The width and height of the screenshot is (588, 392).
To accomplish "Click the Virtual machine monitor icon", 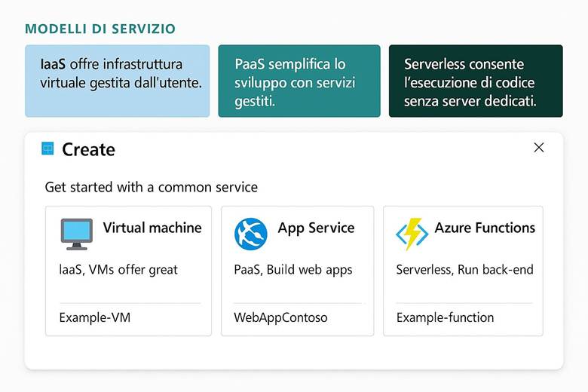I will [76, 234].
